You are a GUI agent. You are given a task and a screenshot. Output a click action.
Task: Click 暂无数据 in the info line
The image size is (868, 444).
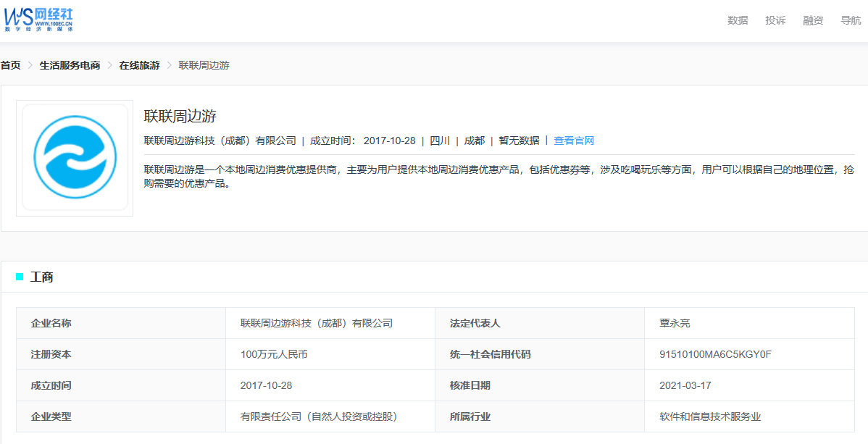[x=519, y=141]
